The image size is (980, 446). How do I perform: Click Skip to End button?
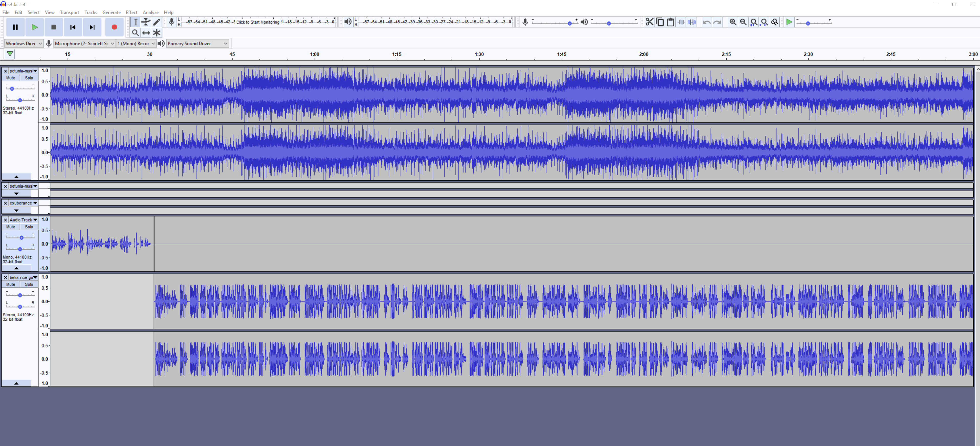click(92, 27)
